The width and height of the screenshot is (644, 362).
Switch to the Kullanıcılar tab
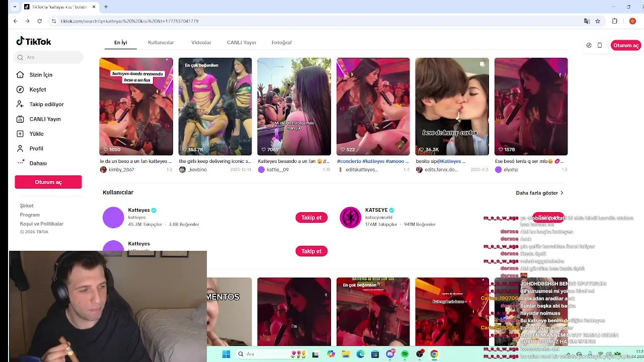tap(161, 43)
